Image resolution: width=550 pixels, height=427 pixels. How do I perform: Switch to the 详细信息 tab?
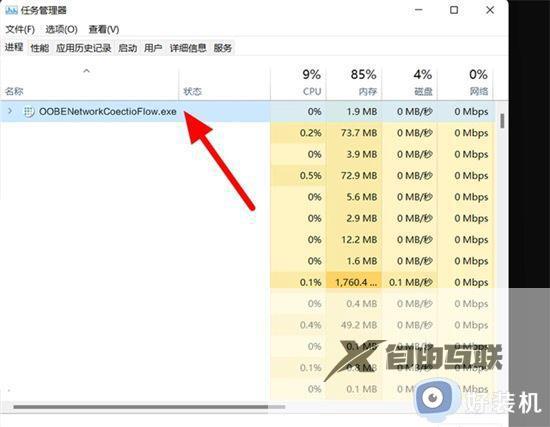coord(188,48)
